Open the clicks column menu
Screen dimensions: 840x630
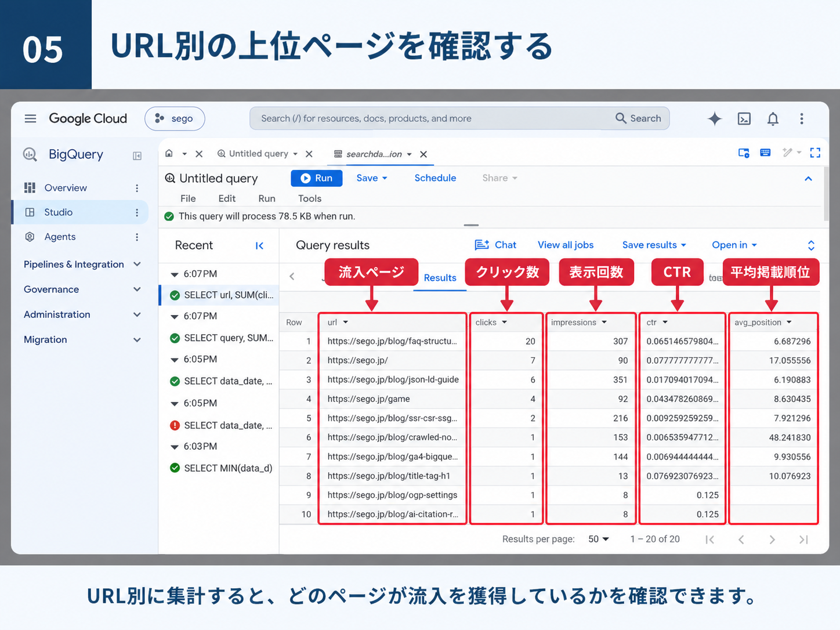click(x=504, y=323)
